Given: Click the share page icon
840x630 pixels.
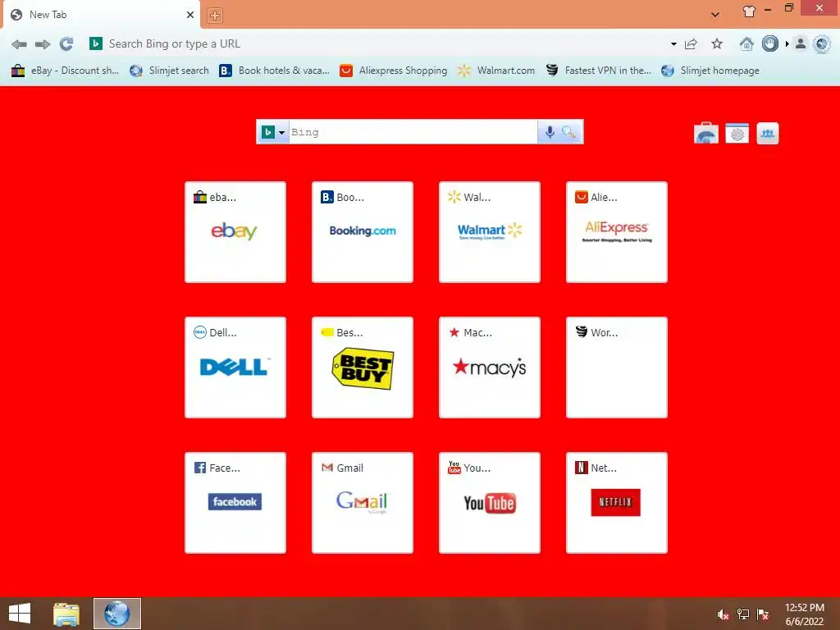Looking at the screenshot, I should tap(691, 44).
